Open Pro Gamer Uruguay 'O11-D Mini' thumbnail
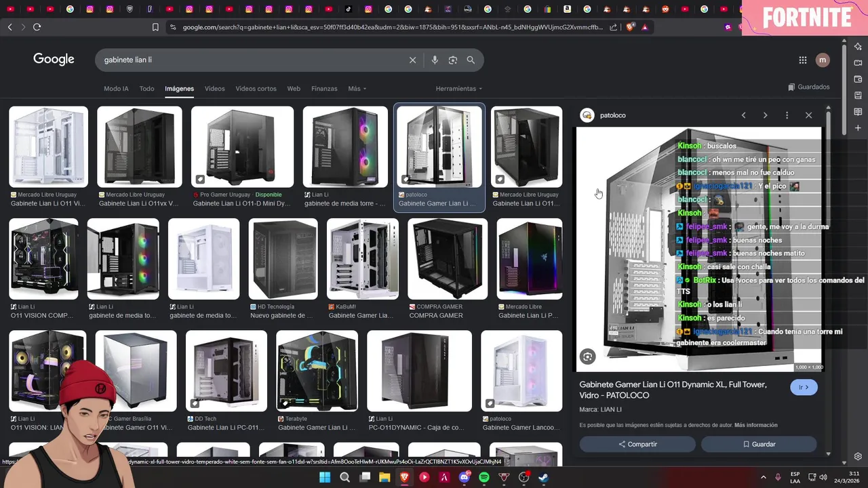 pyautogui.click(x=242, y=147)
